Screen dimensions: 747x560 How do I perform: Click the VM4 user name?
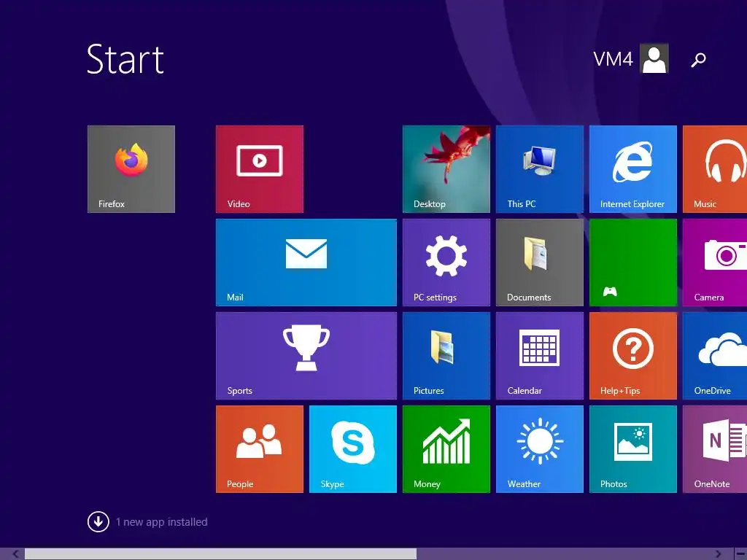[613, 59]
